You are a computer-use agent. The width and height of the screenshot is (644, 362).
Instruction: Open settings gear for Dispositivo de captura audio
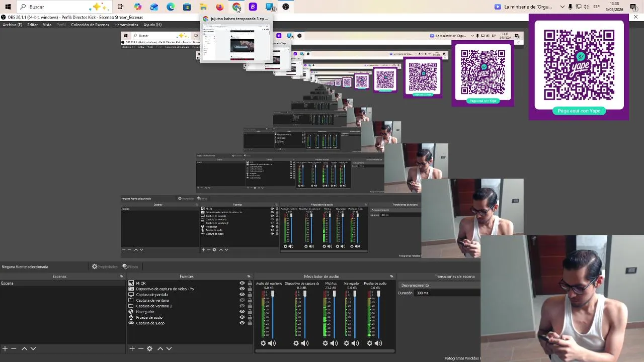click(296, 343)
